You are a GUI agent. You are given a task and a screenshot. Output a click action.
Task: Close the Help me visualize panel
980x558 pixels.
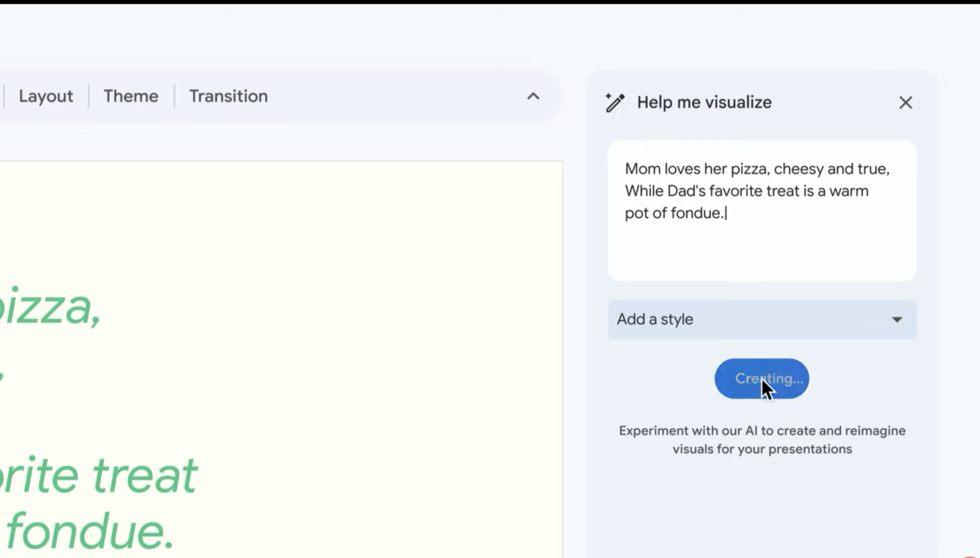tap(905, 102)
